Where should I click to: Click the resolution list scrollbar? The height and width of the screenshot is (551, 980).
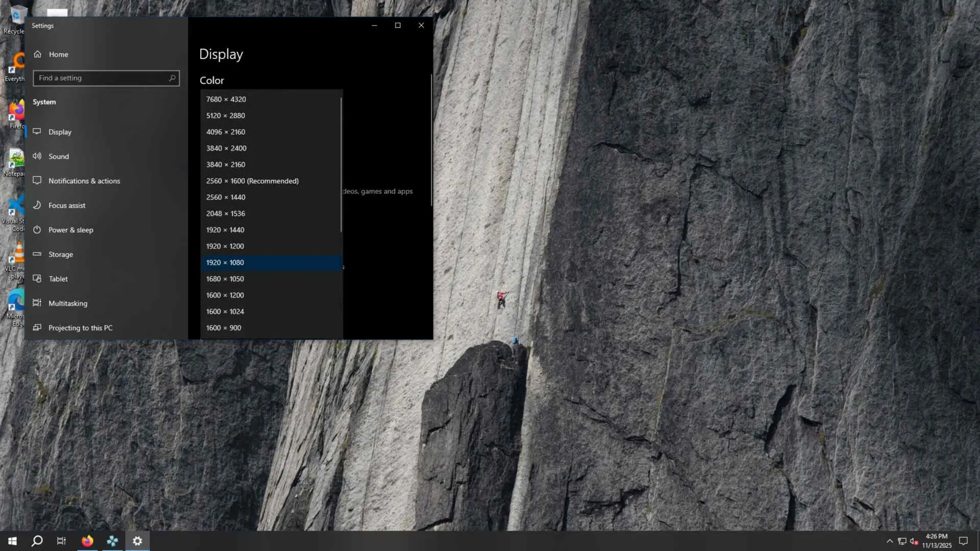[x=341, y=163]
